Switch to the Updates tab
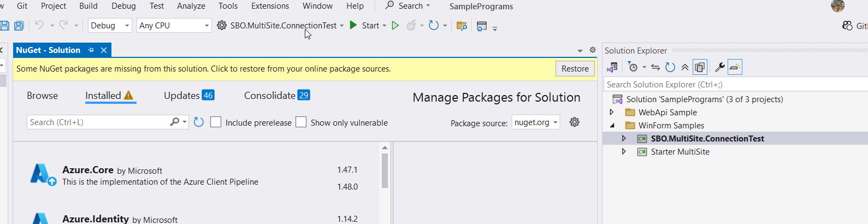 (x=189, y=96)
